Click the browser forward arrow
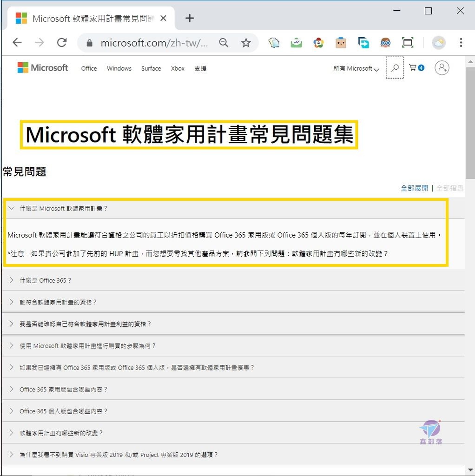Screen dimensions: 475x476 (40, 42)
